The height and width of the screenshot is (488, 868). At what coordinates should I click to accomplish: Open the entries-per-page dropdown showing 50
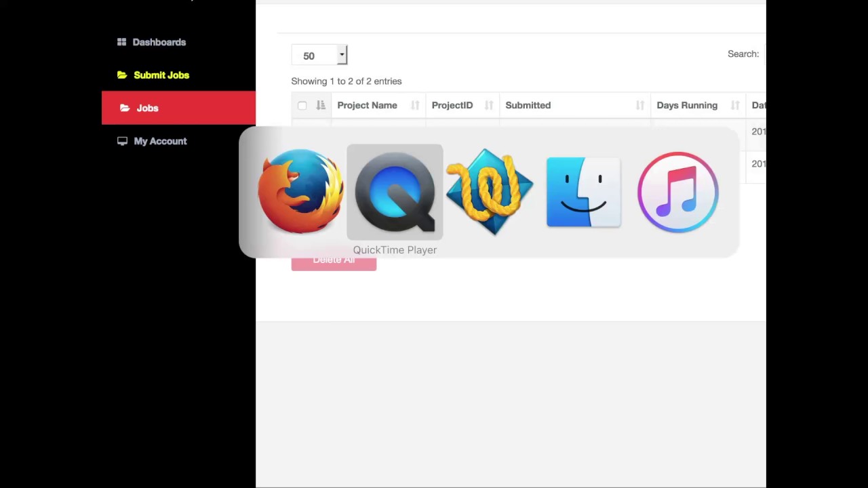click(319, 55)
